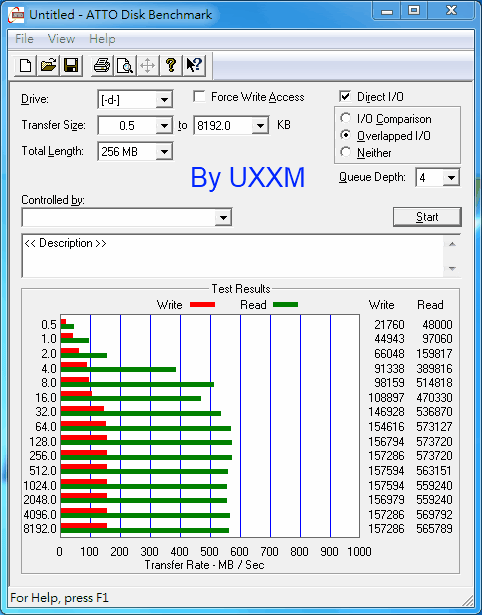Open the Drive dropdown
This screenshot has width=482, height=615.
pos(164,100)
